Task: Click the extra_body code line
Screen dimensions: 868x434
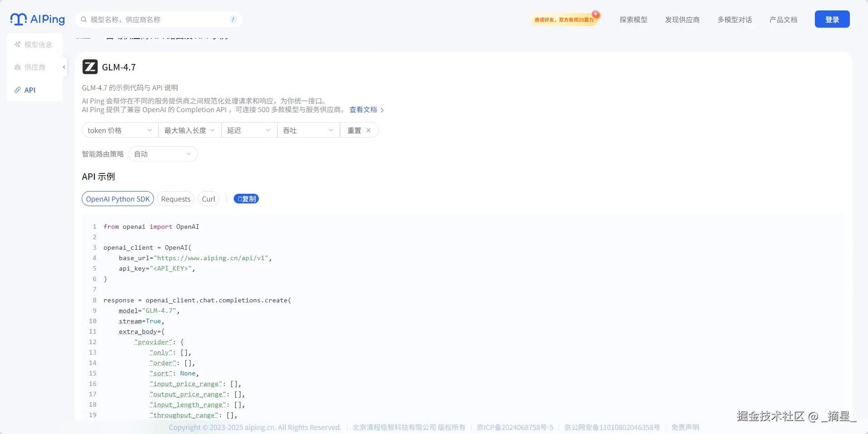Action: click(142, 331)
